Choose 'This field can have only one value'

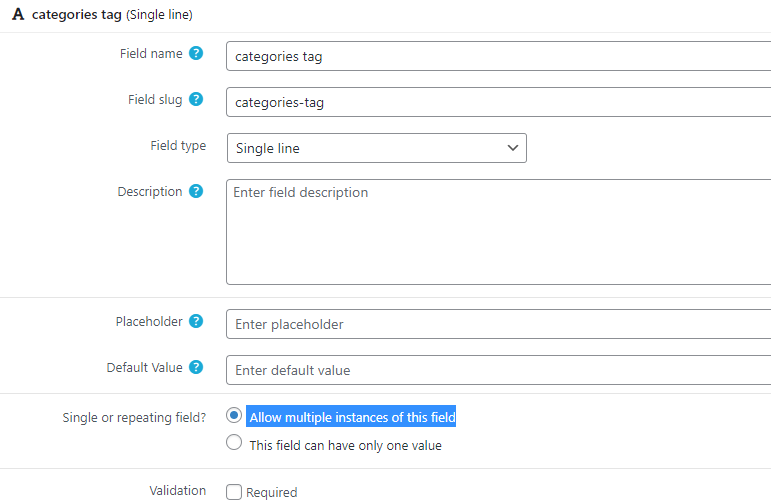point(234,443)
